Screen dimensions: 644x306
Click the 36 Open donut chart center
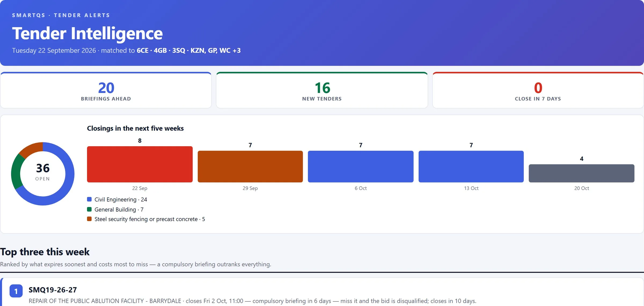pyautogui.click(x=43, y=174)
